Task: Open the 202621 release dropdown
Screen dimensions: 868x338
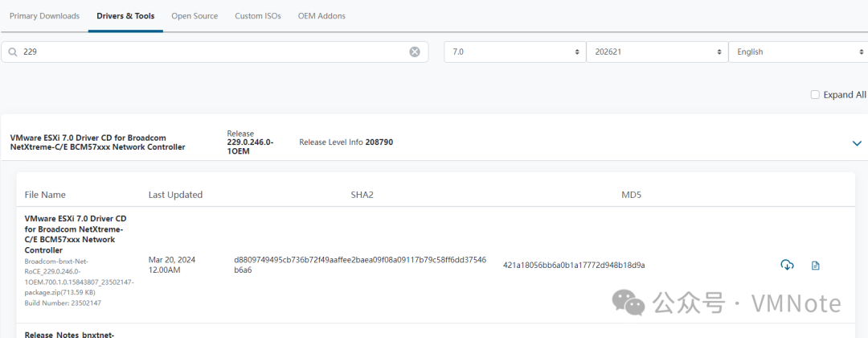Action: [657, 52]
